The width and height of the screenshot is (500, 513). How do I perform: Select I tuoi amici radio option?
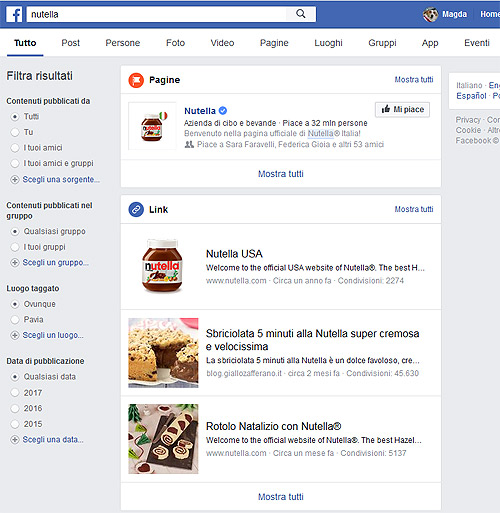(x=15, y=148)
